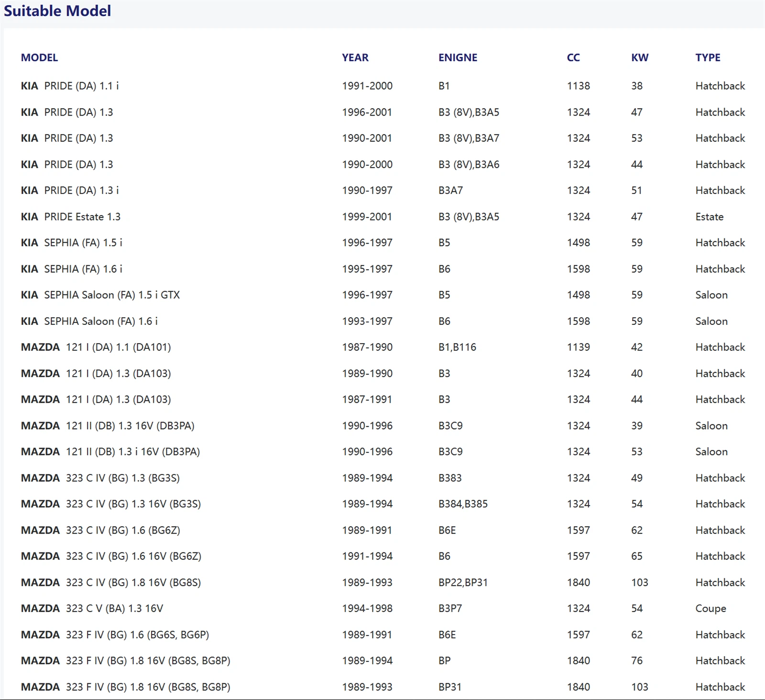Click KW value 38
Viewport: 765px width, 700px height.
[x=637, y=86]
